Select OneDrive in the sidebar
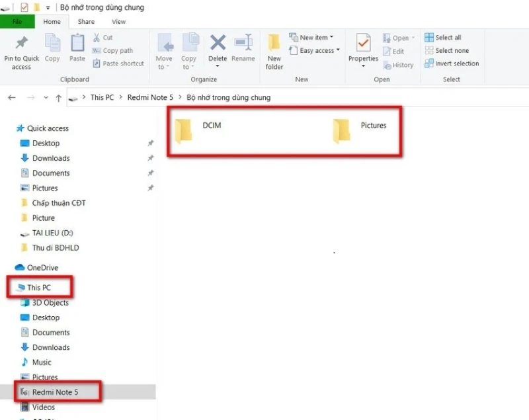Screen dimensions: 529x420 tap(42, 268)
